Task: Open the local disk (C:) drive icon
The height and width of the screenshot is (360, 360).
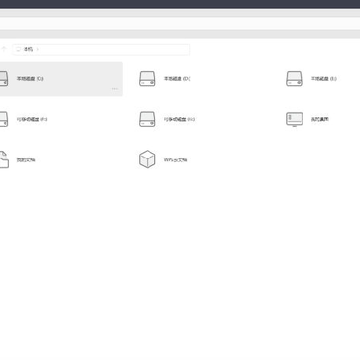Action: click(x=3, y=79)
